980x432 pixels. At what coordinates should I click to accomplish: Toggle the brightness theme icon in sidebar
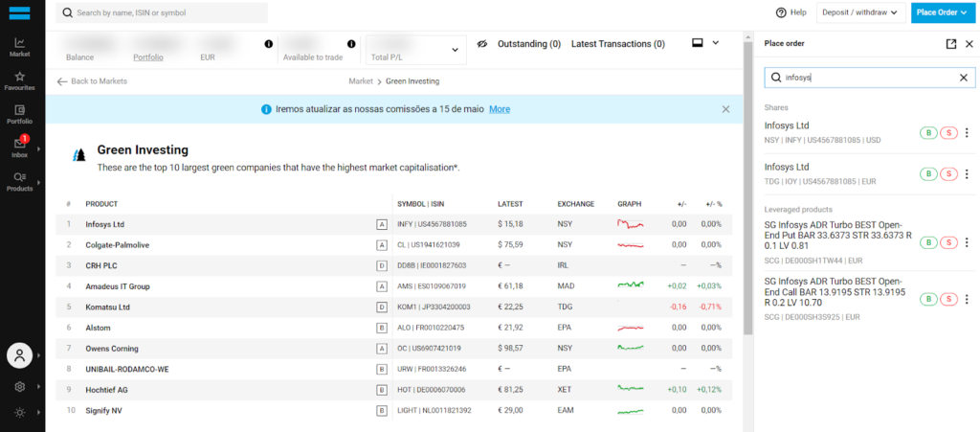(19, 412)
